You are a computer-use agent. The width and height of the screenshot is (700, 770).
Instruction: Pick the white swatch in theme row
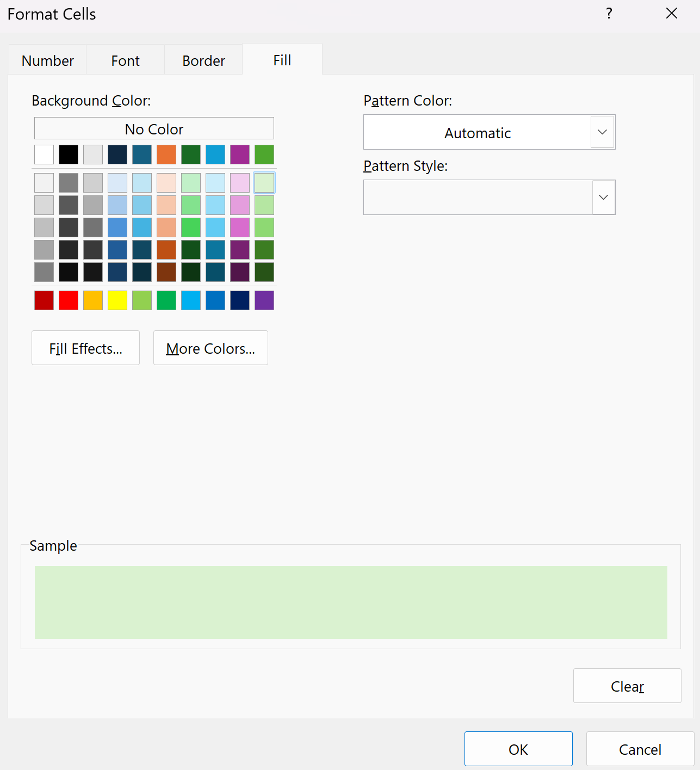tap(44, 155)
